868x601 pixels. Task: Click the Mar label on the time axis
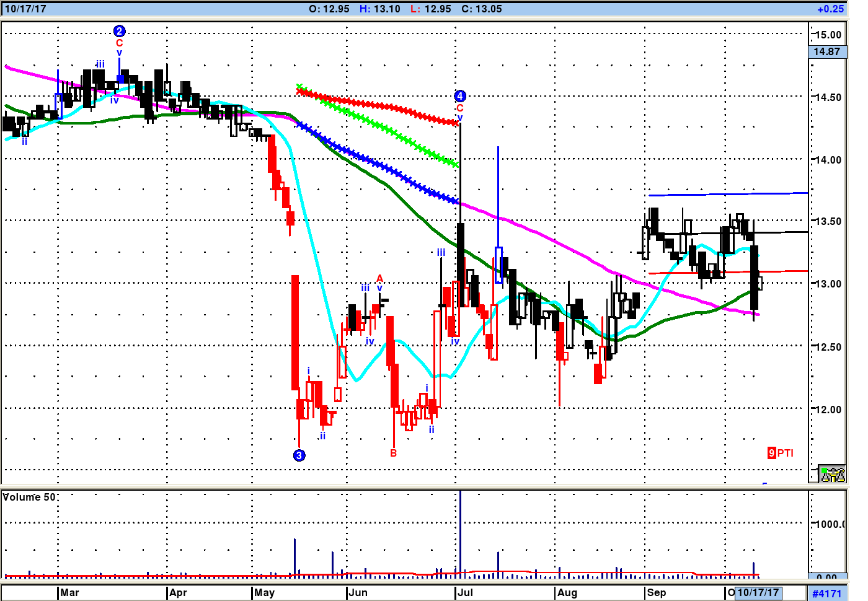(69, 593)
